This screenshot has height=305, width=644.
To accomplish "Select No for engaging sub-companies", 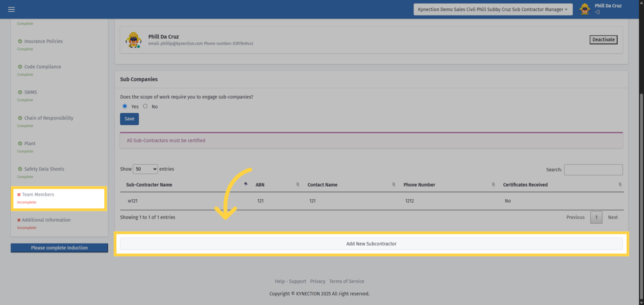I will (x=145, y=106).
